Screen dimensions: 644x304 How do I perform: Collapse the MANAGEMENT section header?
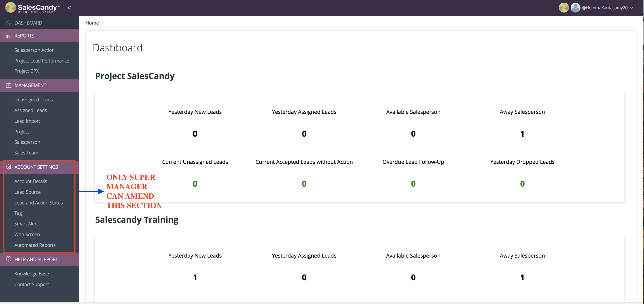coord(30,85)
